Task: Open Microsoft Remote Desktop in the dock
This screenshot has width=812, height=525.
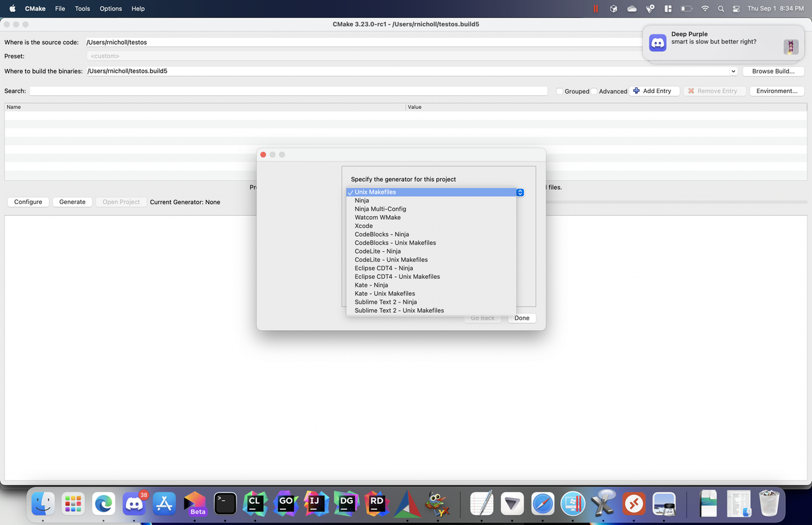Action: point(634,504)
